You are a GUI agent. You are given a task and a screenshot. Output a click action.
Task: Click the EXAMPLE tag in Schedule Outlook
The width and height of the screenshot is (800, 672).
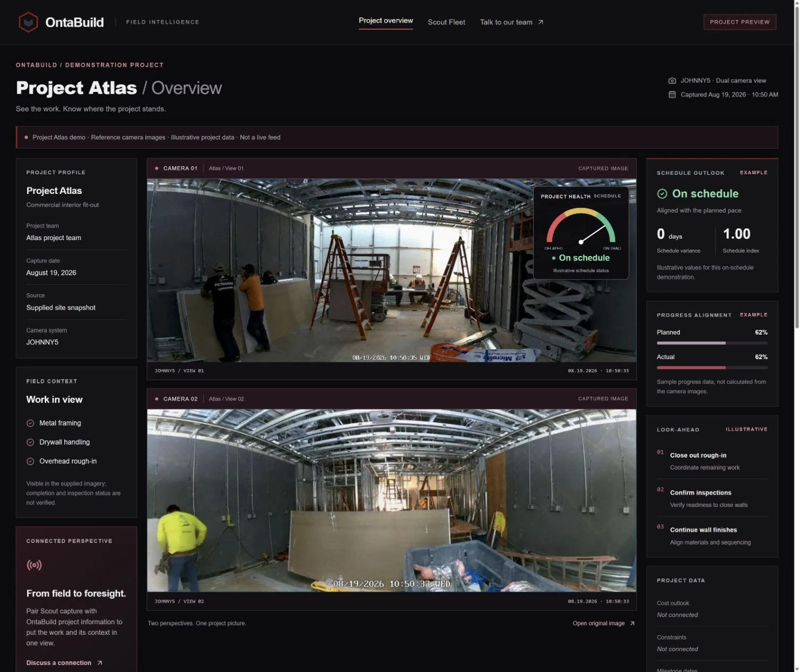pyautogui.click(x=754, y=173)
